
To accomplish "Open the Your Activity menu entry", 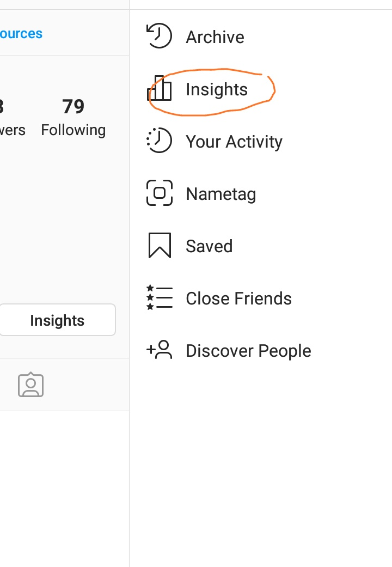I will coord(234,142).
